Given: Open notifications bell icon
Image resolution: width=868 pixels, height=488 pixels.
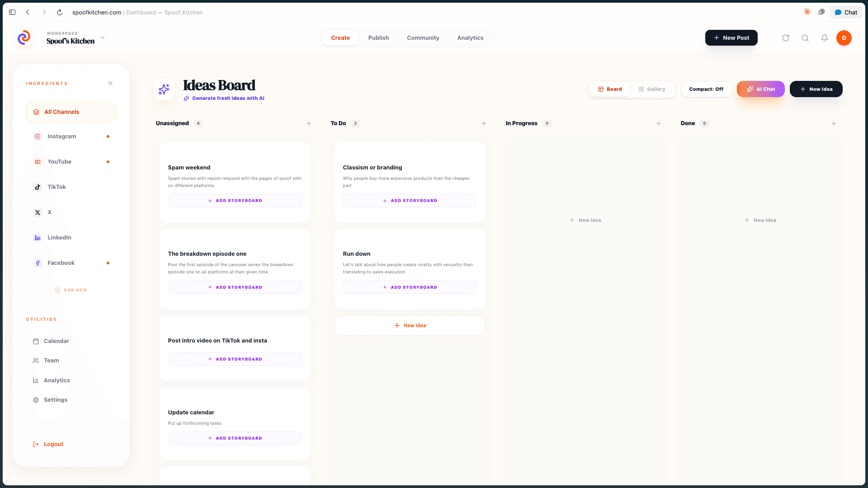Looking at the screenshot, I should tap(825, 38).
